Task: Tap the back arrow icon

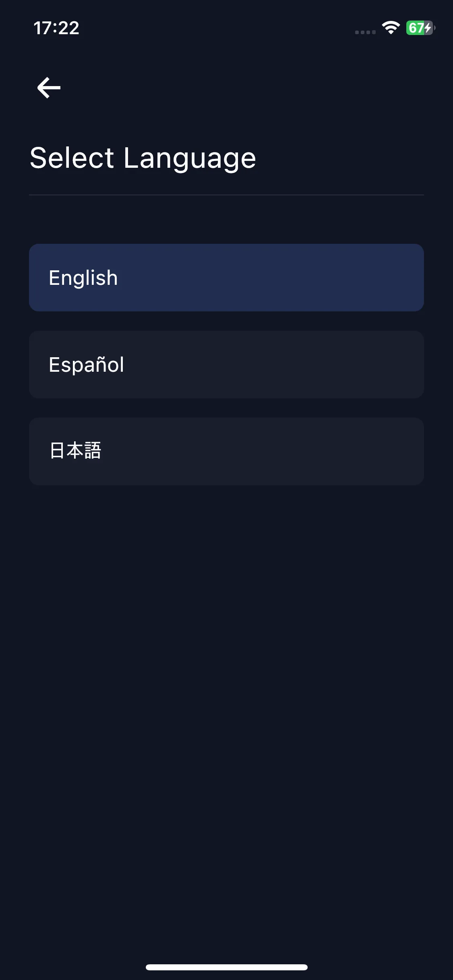Action: [x=49, y=88]
